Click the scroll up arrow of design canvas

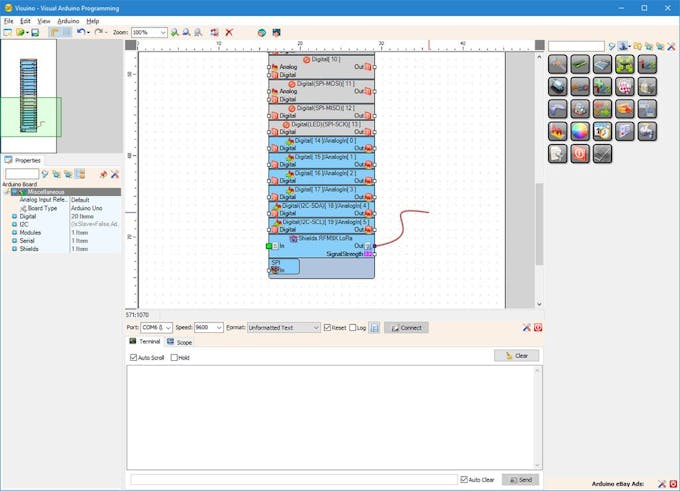pos(539,57)
